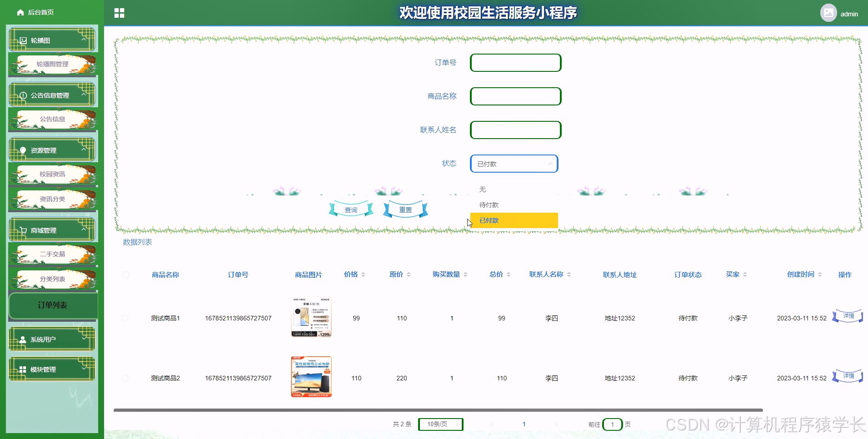Open 公告信息 sidebar item

(53, 120)
